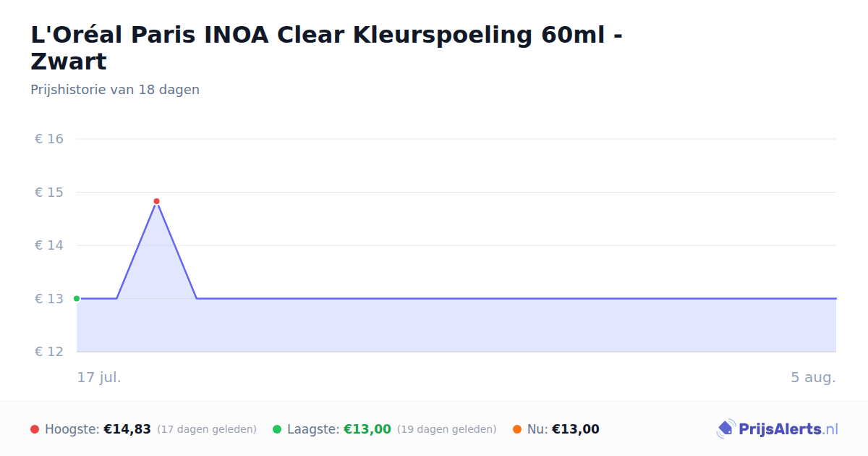Viewport: 868px width, 456px height.
Task: Click the green Laagste legend dot
Action: click(277, 429)
